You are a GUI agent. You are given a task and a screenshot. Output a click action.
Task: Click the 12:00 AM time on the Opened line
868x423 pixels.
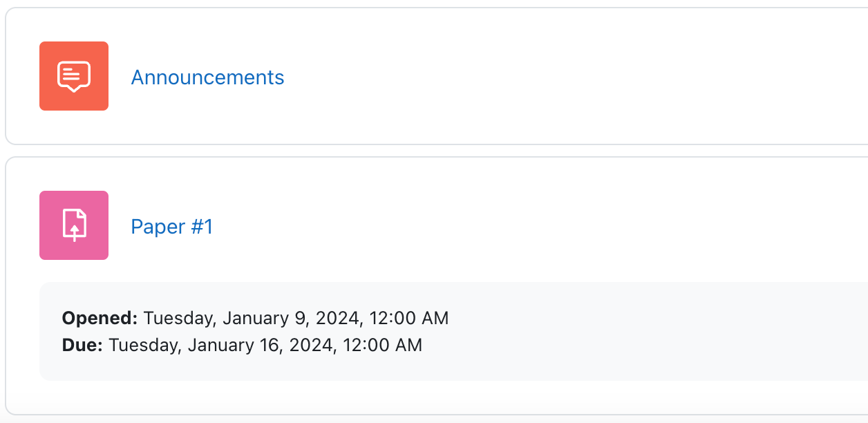click(409, 318)
